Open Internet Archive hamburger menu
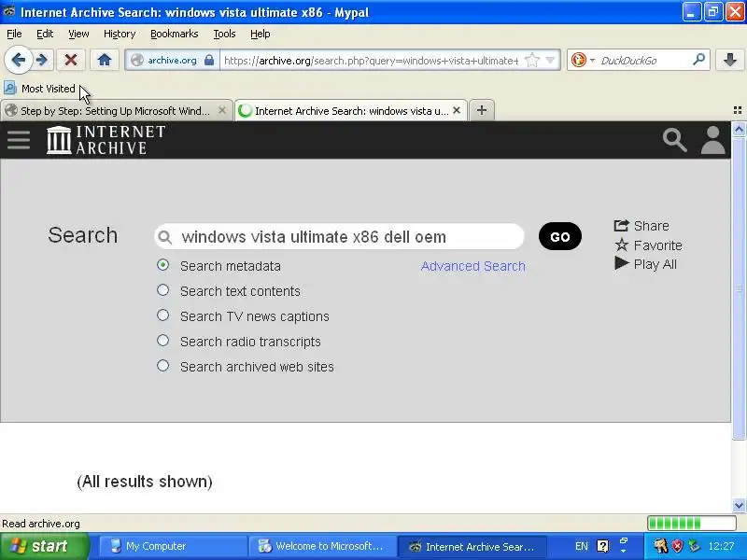 19,140
